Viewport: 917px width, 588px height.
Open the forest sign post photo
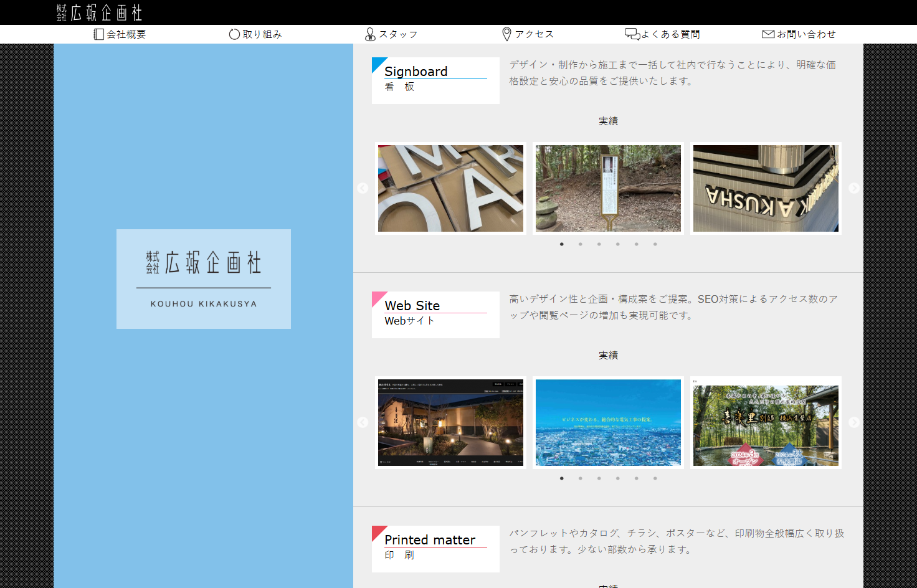click(x=608, y=188)
